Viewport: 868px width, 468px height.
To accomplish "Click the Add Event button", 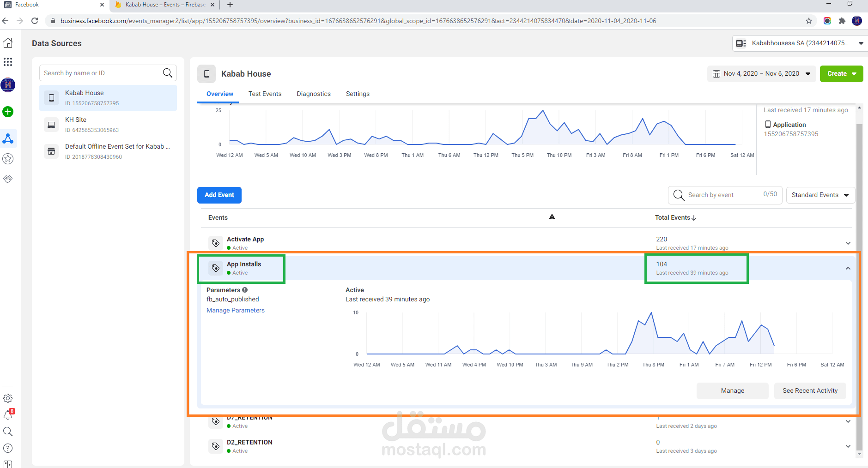I will [x=219, y=195].
